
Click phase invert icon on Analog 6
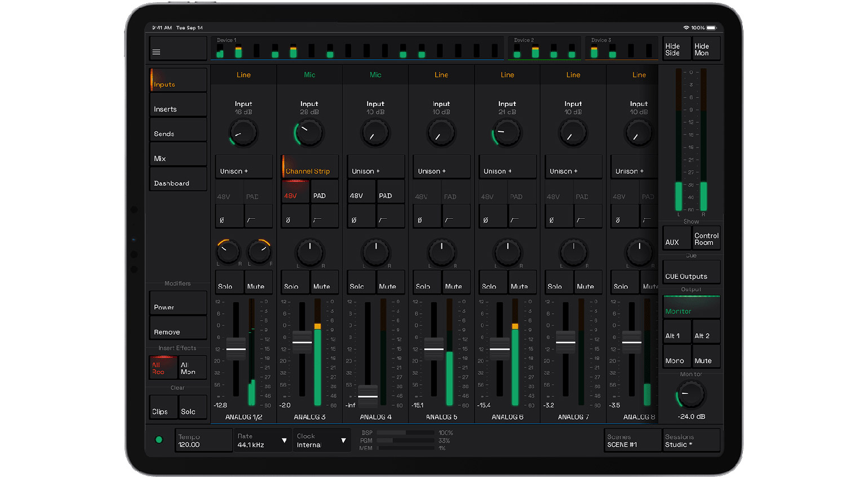click(493, 216)
